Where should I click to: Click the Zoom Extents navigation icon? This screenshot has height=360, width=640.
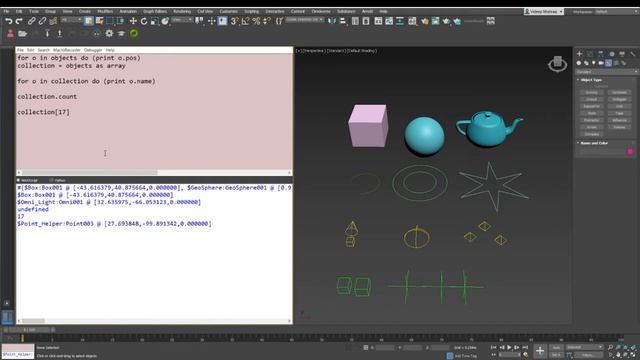click(x=625, y=347)
